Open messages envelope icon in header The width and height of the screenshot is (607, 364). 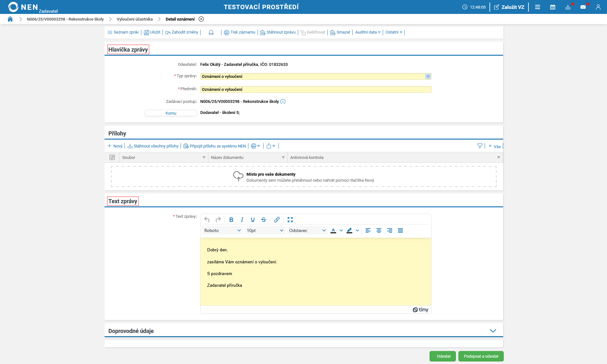click(x=583, y=7)
